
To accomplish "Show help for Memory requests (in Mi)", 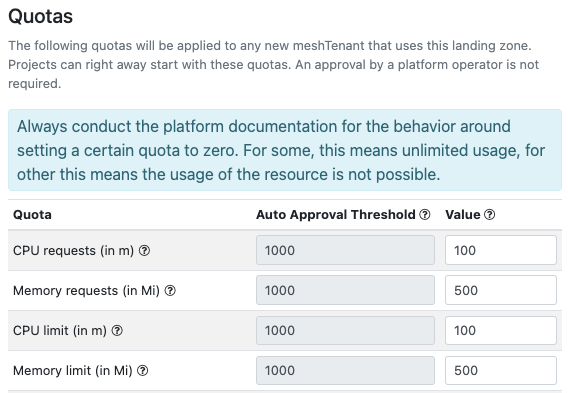I will [170, 290].
